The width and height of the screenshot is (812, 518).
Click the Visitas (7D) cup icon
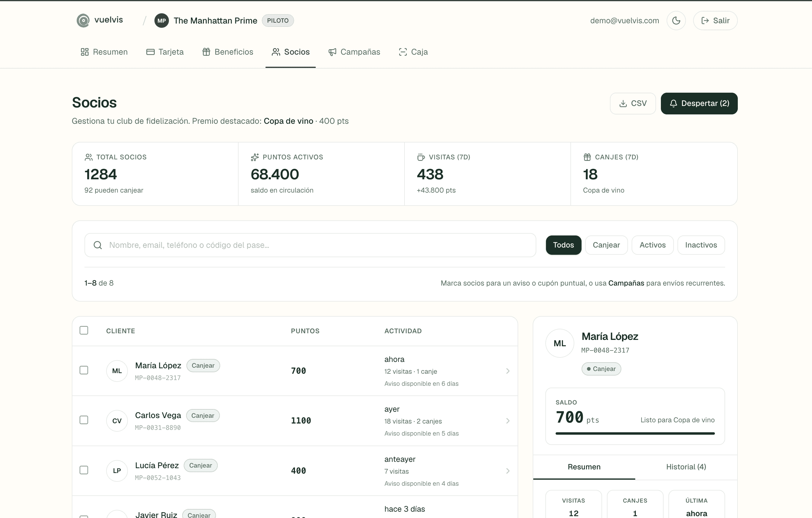[x=421, y=157]
